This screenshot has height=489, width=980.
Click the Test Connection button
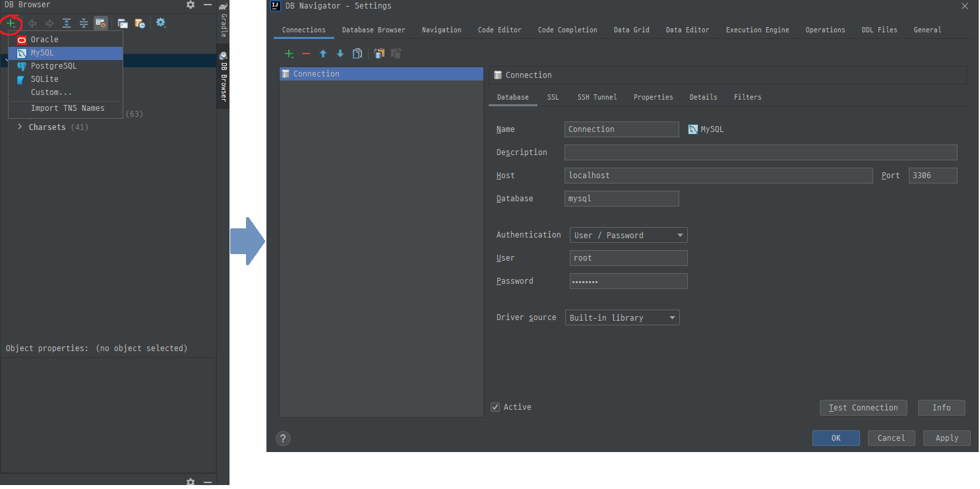863,408
